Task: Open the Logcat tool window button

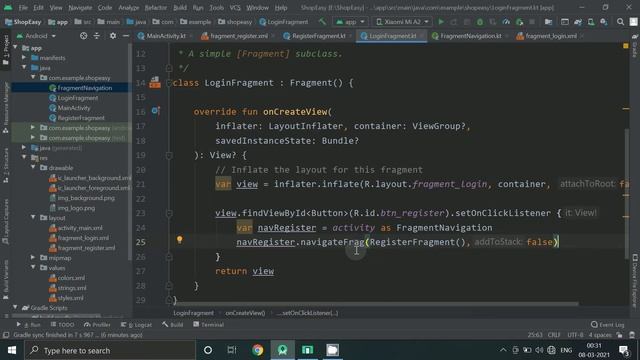Action: click(x=136, y=324)
